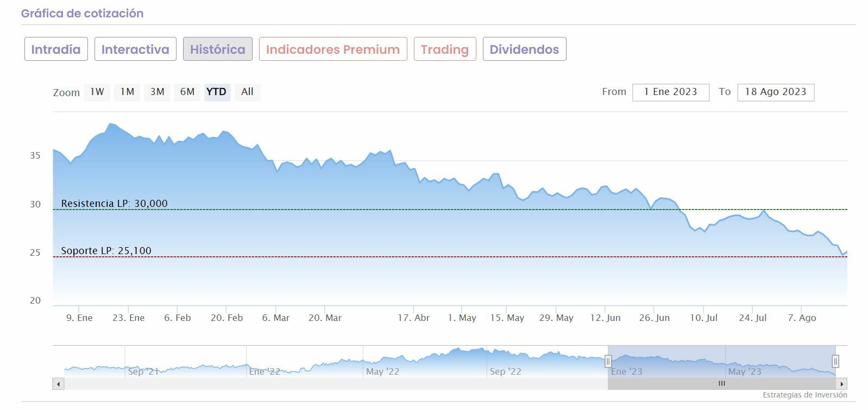This screenshot has height=410, width=868.
Task: Activate the YTD zoom option
Action: pos(217,92)
